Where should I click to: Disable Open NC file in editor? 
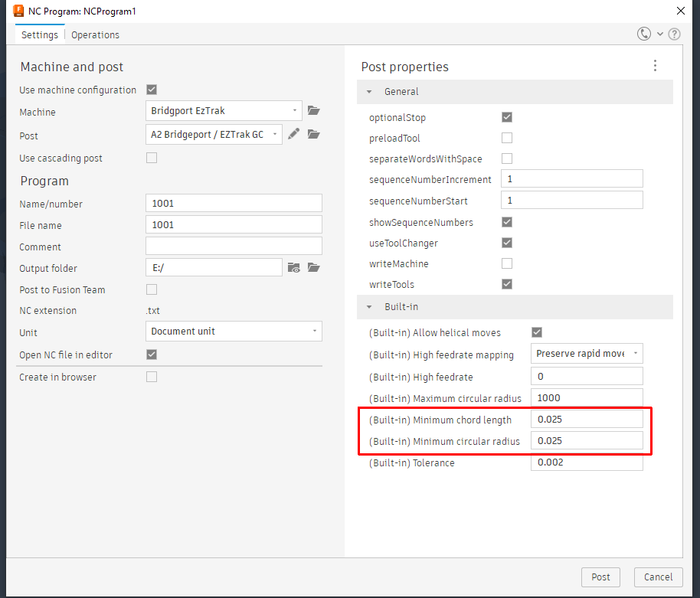pos(152,355)
